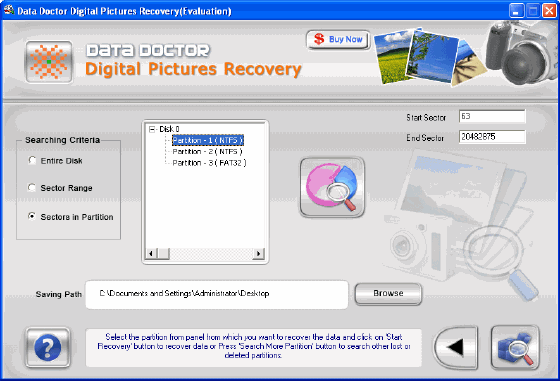Click the Saving Path text field

coord(216,294)
